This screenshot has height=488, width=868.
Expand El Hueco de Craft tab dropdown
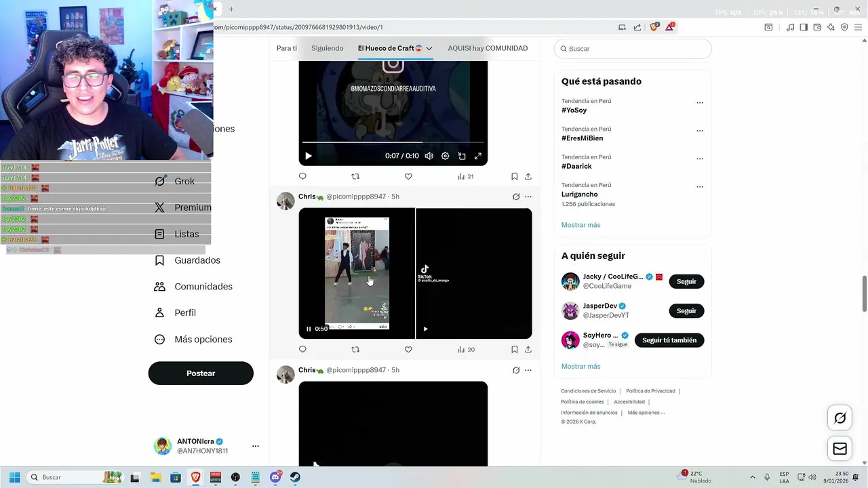tap(429, 49)
